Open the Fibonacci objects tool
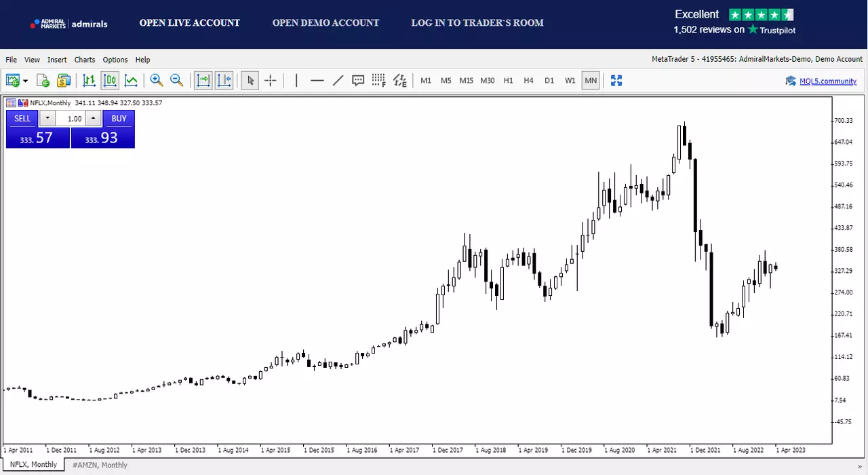The height and width of the screenshot is (475, 868). click(x=379, y=81)
